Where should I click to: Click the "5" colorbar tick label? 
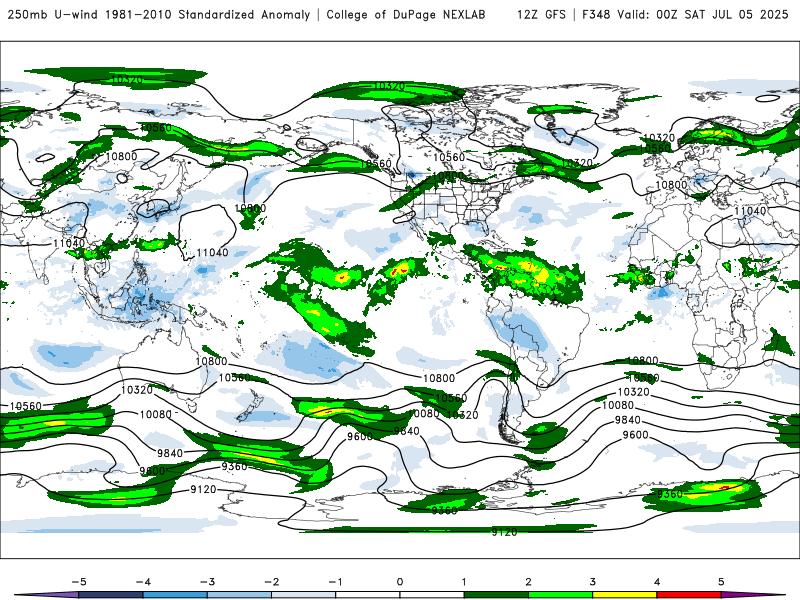point(721,582)
